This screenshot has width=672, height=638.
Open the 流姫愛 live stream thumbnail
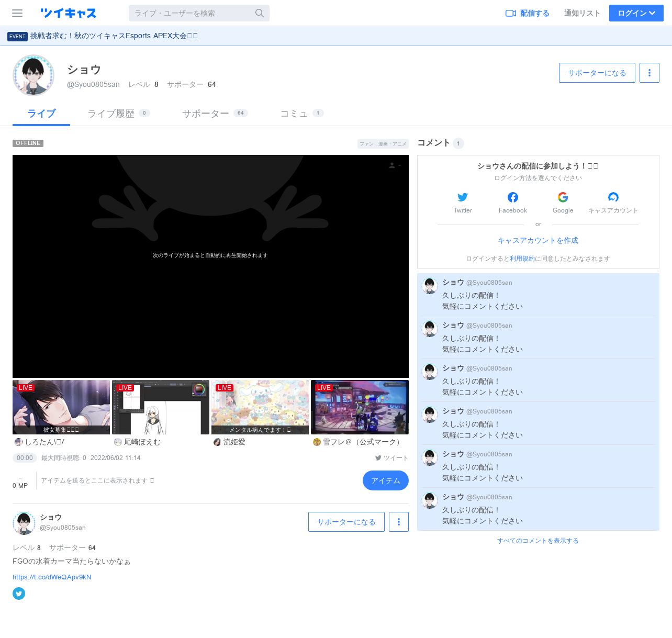[260, 407]
